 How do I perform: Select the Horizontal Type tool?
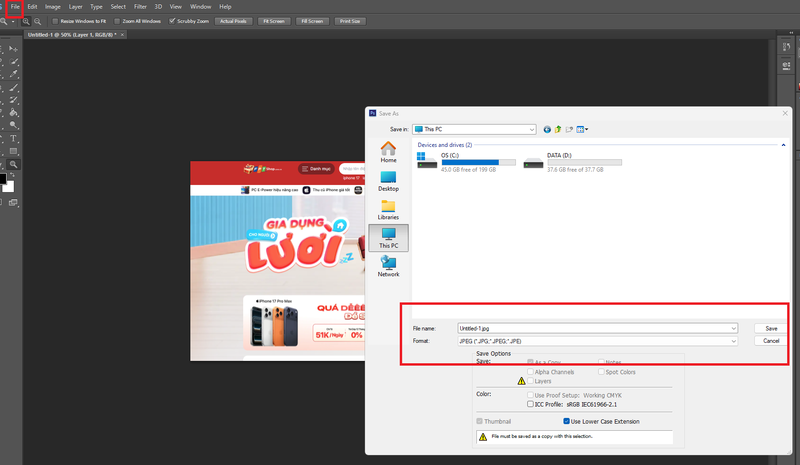tap(14, 138)
